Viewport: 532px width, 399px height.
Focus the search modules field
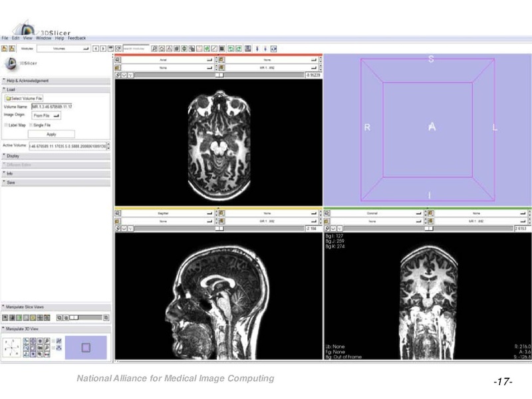point(136,49)
